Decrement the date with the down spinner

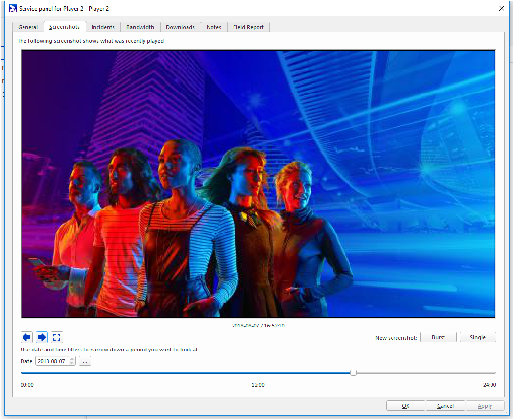point(72,363)
